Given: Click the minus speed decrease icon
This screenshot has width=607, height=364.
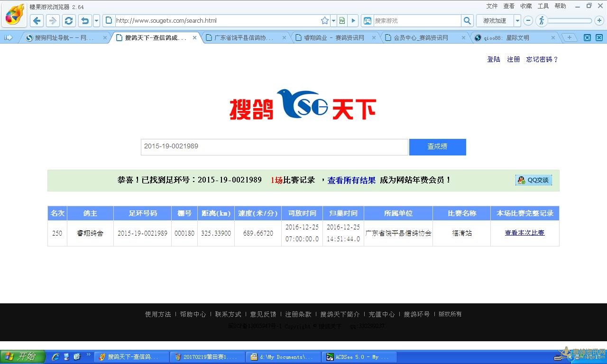Looking at the screenshot, I should tap(528, 20).
